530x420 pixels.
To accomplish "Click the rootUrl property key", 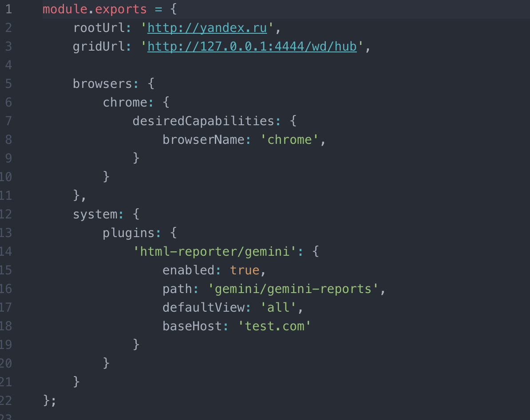I will click(99, 28).
